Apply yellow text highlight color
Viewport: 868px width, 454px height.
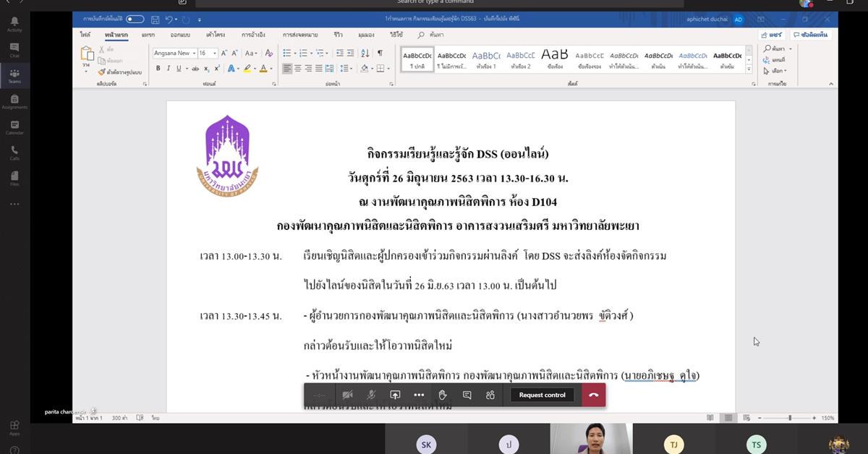[247, 69]
